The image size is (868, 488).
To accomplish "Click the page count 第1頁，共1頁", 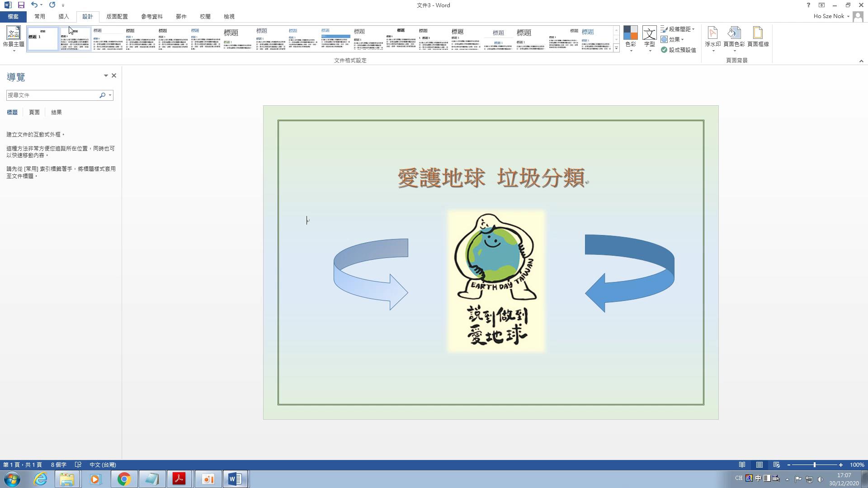I will tap(23, 465).
